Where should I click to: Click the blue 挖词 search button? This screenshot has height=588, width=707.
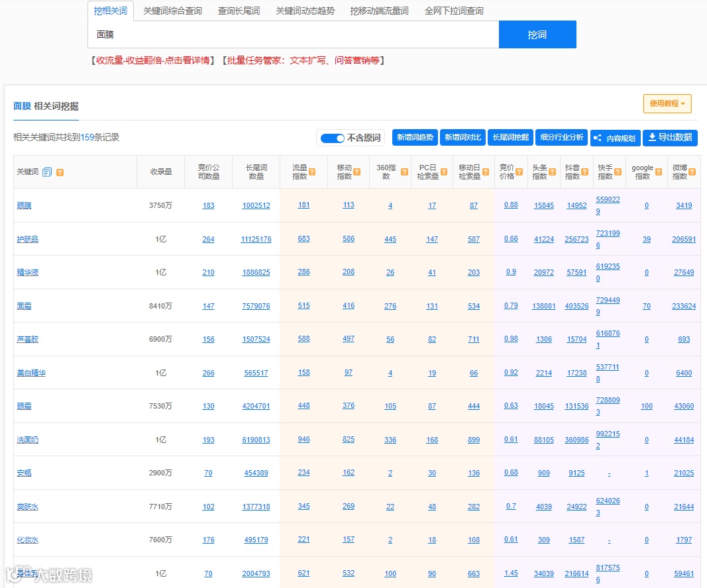click(x=537, y=34)
